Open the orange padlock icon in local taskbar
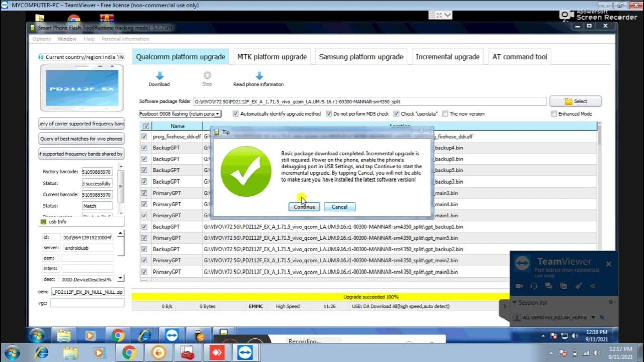 click(x=158, y=353)
